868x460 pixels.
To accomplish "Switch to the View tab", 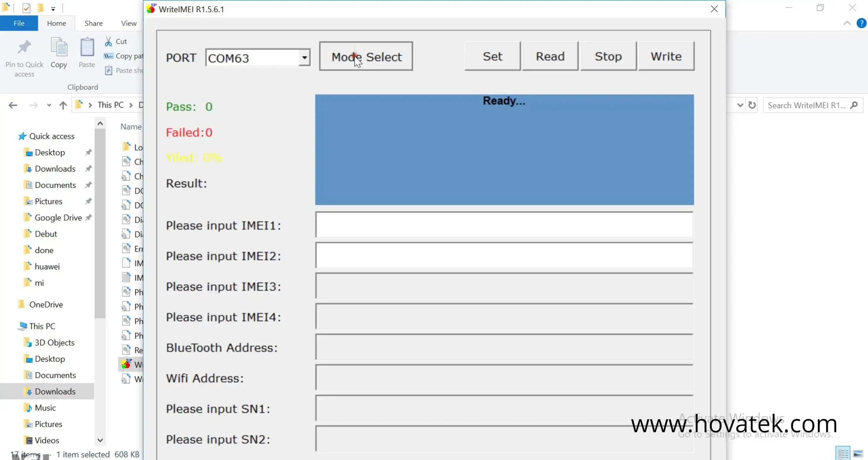I will (129, 23).
